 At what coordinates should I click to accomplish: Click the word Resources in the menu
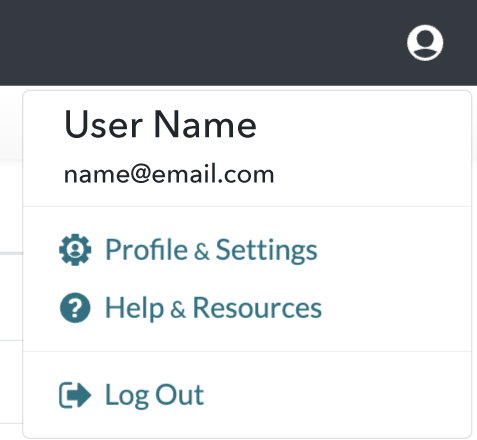pos(257,308)
